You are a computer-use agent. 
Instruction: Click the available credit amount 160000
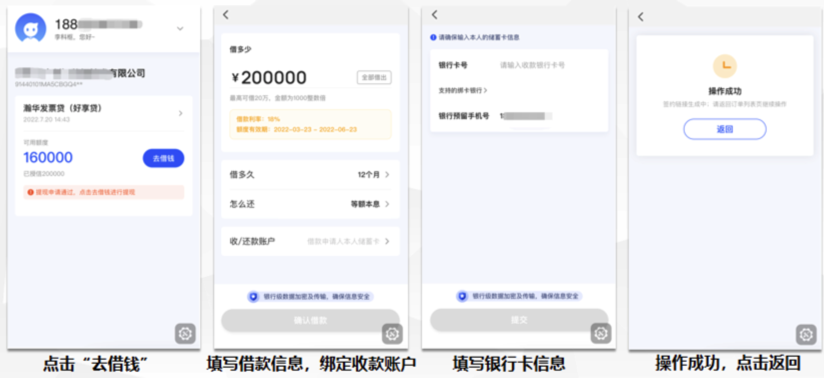48,158
